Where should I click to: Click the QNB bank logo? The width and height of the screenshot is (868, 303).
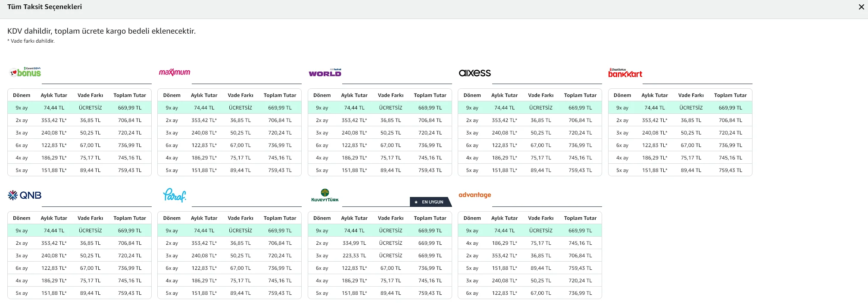(25, 195)
